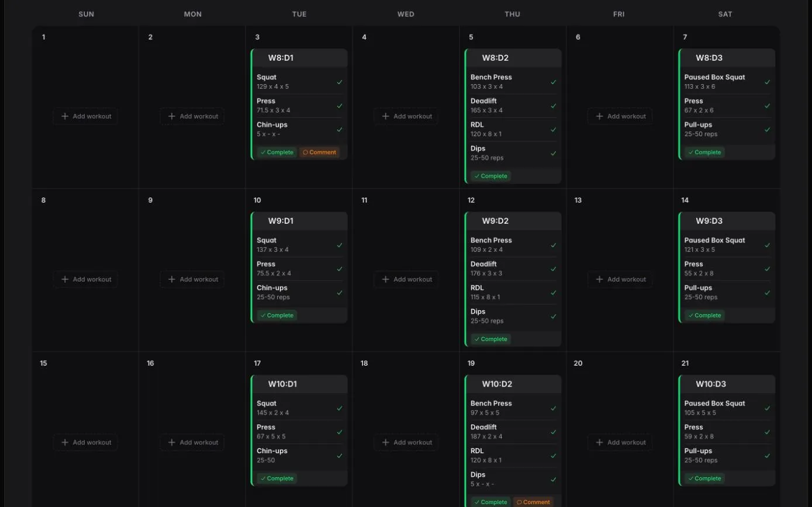Toggle the RDL completion check in W8:D2

[553, 130]
